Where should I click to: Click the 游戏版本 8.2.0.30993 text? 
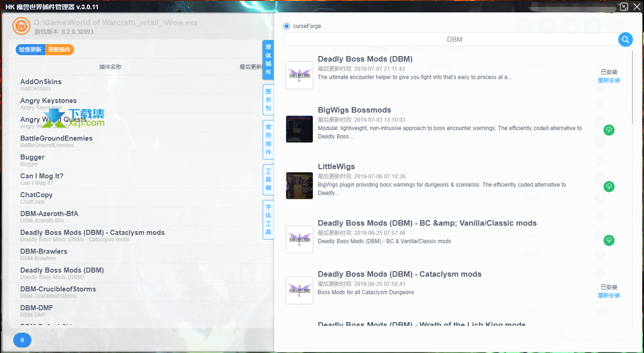pos(63,32)
